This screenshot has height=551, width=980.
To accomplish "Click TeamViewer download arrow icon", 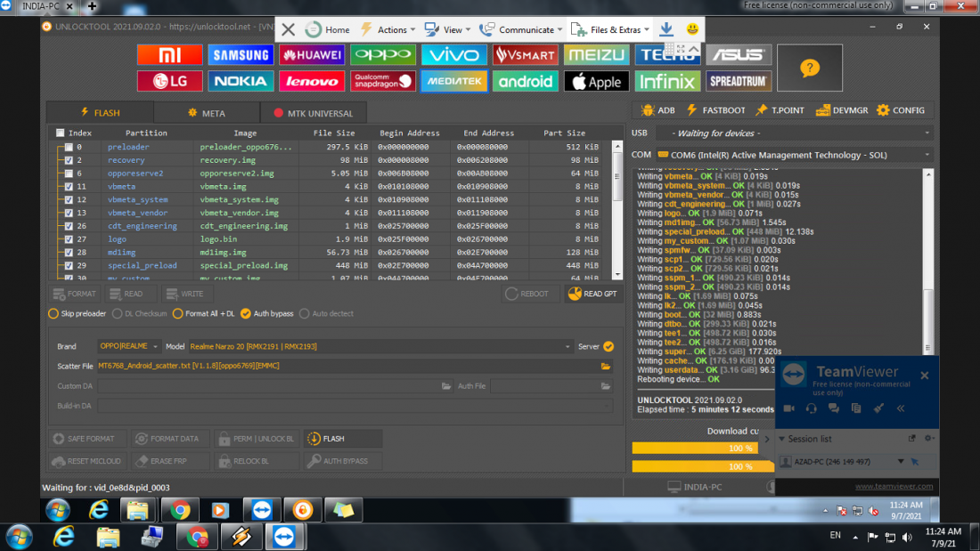I will pos(666,28).
